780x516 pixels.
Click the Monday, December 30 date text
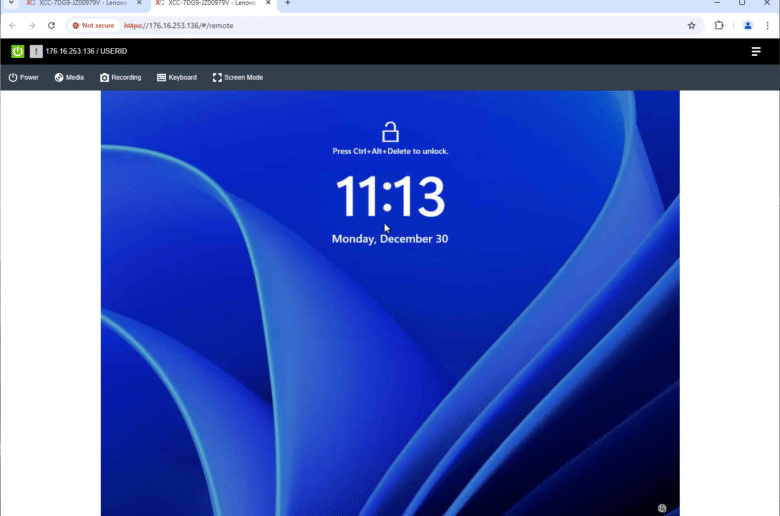tap(390, 239)
